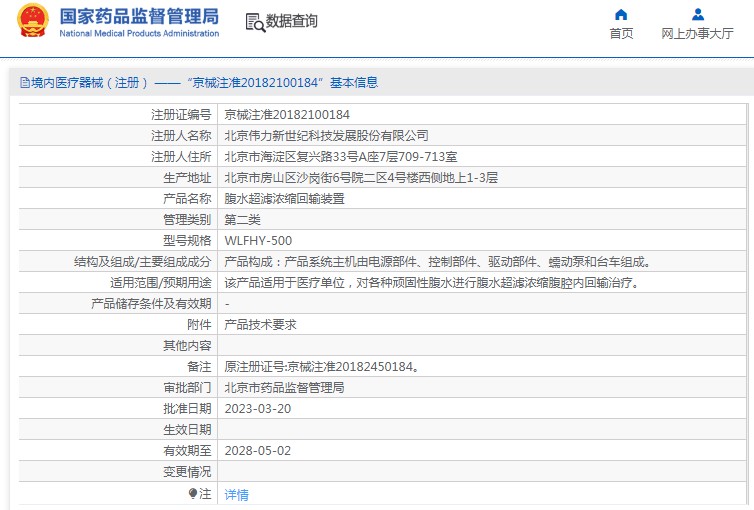Click the 首页 text label

point(621,34)
